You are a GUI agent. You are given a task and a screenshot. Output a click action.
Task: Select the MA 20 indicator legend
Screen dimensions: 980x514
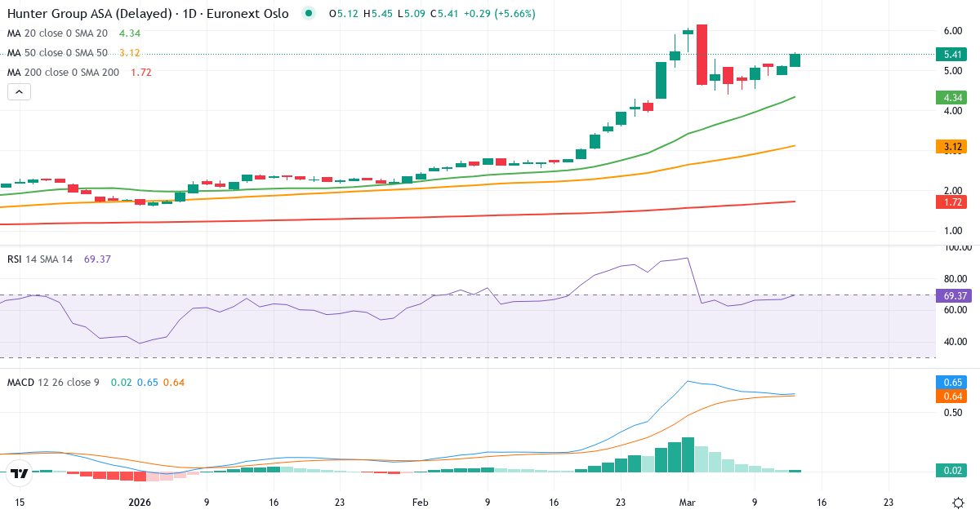57,33
